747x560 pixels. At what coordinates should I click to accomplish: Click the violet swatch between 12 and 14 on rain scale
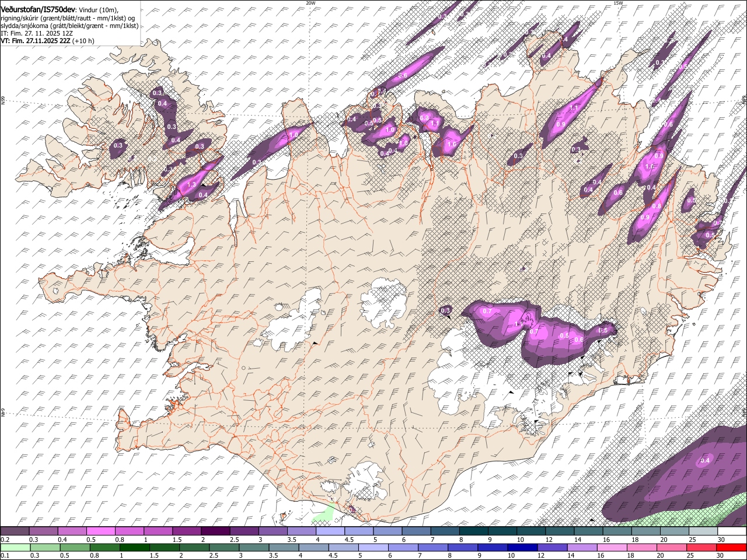[x=553, y=548]
